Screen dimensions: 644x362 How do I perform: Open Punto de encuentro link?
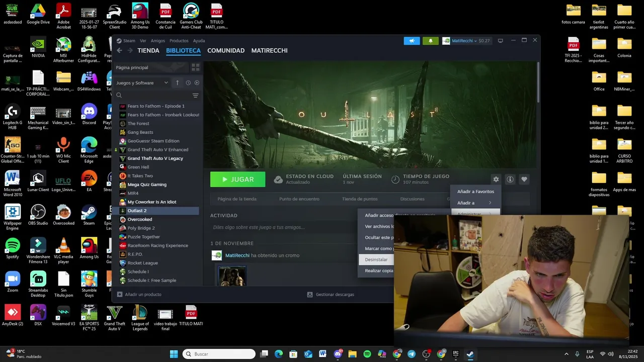(x=299, y=199)
